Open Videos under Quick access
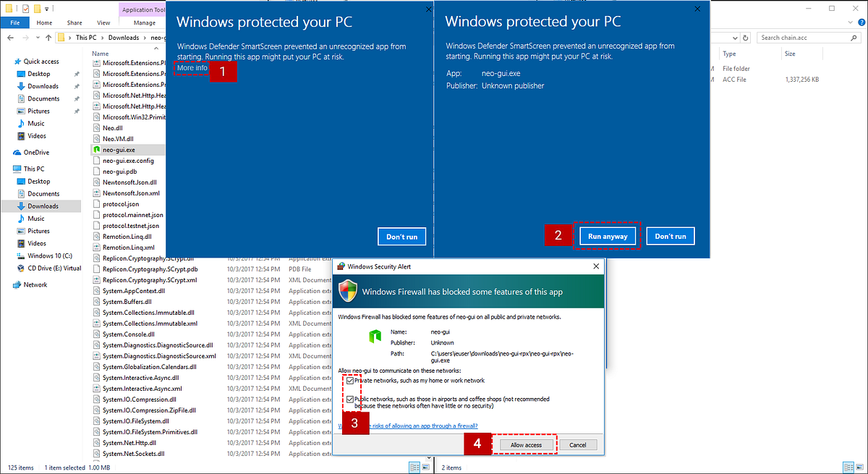Screen dimensions: 868x474 [x=37, y=135]
